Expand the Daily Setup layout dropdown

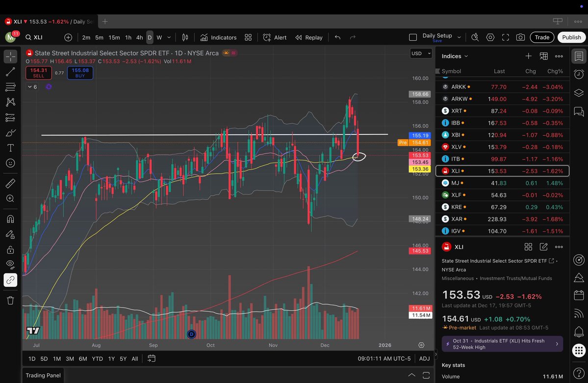(x=459, y=37)
